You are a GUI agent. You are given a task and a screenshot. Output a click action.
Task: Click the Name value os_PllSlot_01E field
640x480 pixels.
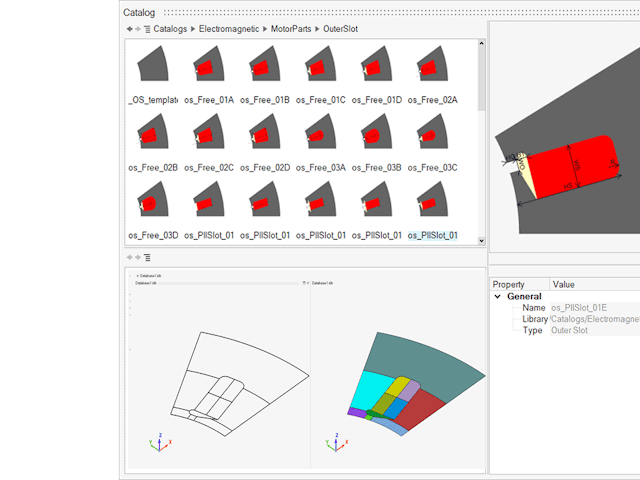(595, 308)
